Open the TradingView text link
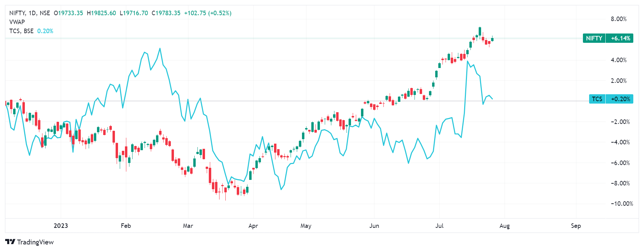 tap(35, 242)
